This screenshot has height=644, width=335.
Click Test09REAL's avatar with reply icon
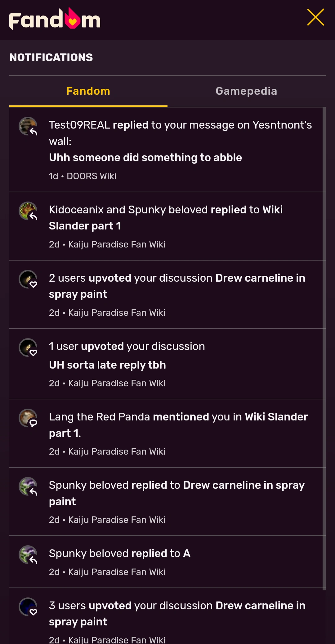click(28, 126)
